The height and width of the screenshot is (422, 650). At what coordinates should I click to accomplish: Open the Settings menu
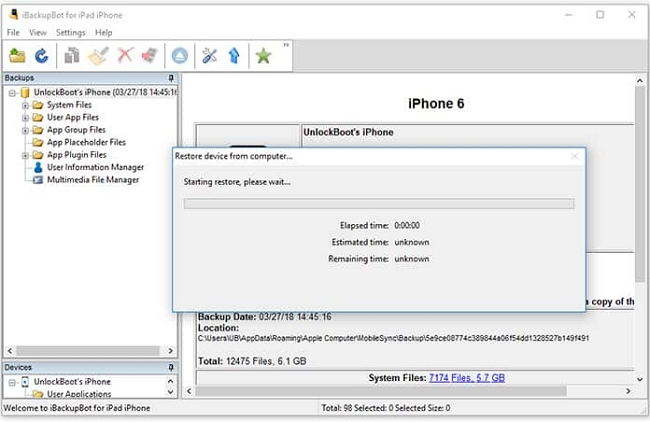tap(70, 32)
